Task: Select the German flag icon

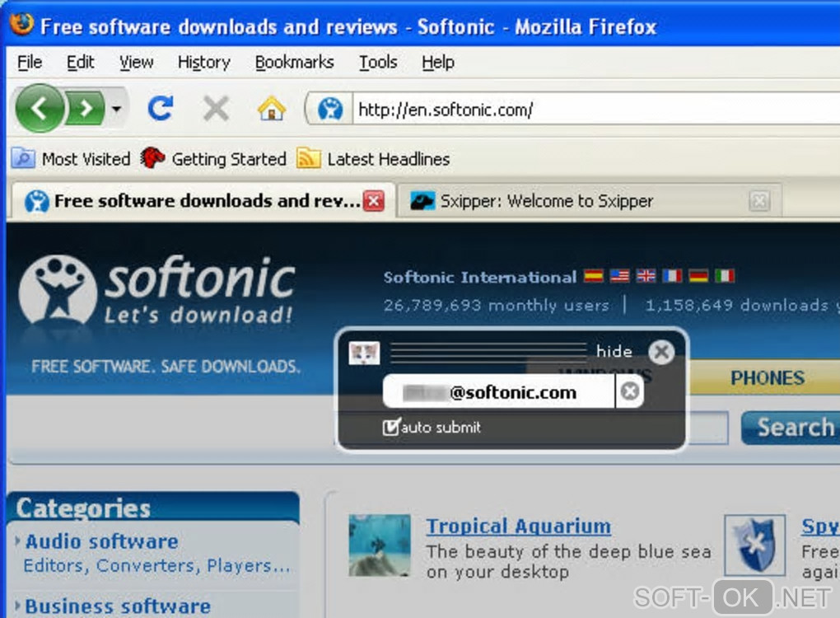Action: [698, 276]
